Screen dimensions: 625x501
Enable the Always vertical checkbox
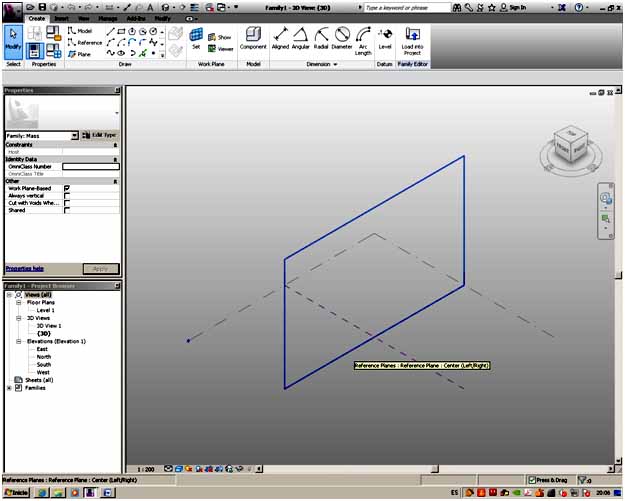click(x=67, y=196)
